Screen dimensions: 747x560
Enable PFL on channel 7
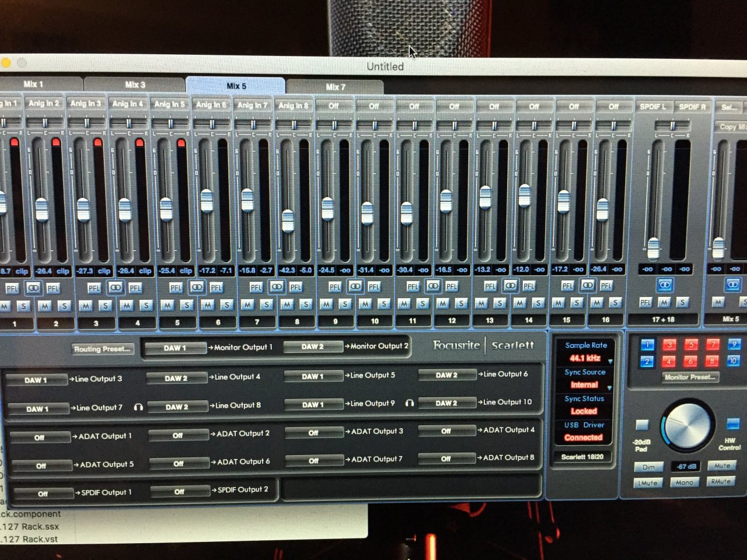tap(256, 287)
